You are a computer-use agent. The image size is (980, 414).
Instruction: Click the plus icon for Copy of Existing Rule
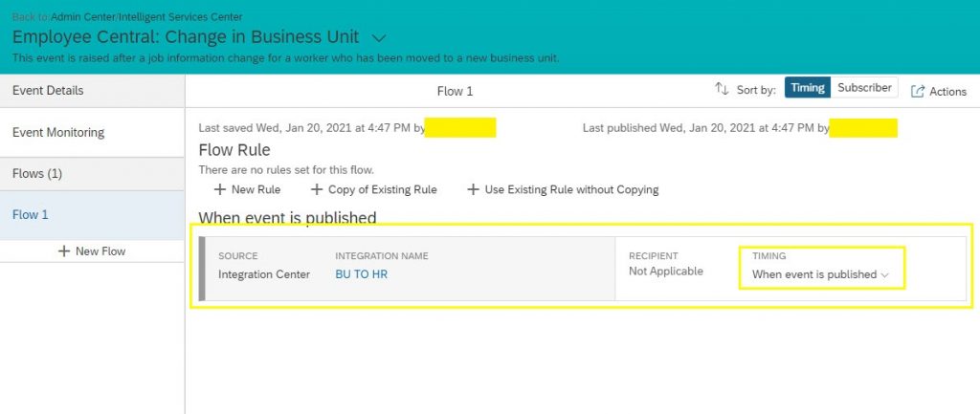[316, 189]
